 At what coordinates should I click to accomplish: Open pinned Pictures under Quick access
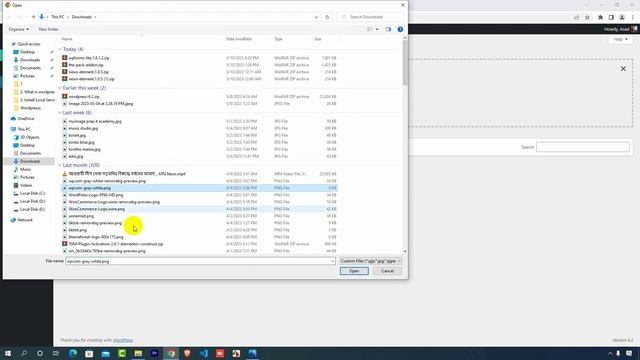pos(27,76)
